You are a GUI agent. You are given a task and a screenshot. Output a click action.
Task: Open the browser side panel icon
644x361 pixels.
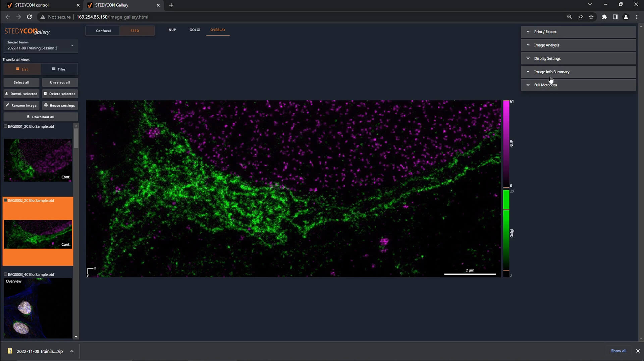[x=615, y=17]
